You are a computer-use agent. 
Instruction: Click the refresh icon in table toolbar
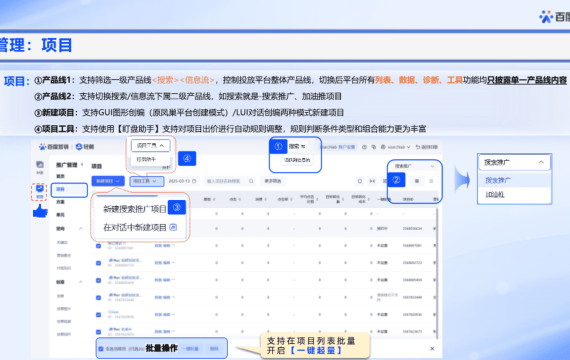click(360, 181)
